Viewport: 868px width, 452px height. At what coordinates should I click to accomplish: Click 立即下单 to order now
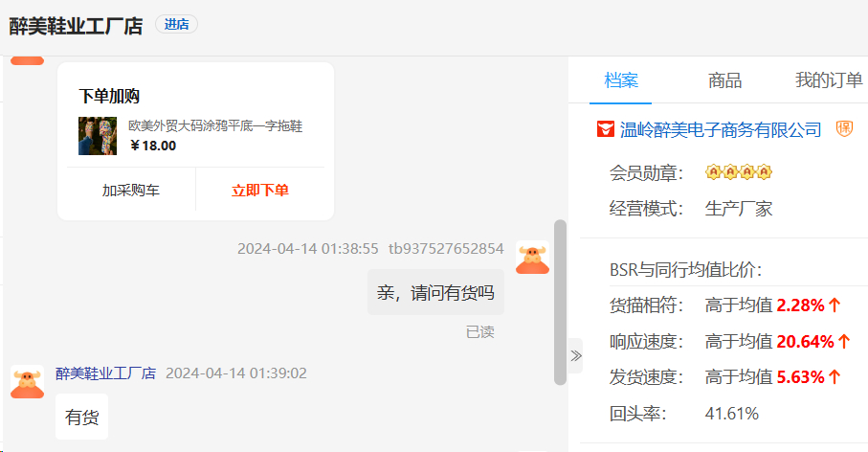259,190
